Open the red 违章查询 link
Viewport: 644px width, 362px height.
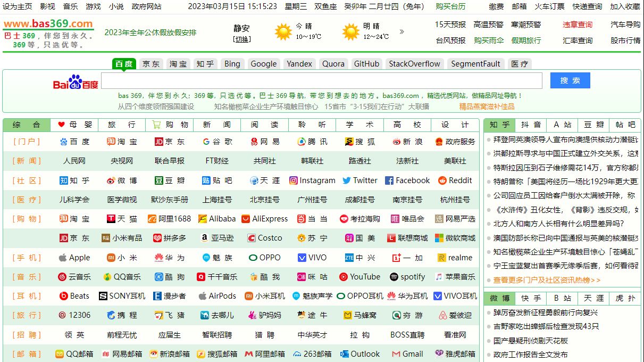point(578,24)
